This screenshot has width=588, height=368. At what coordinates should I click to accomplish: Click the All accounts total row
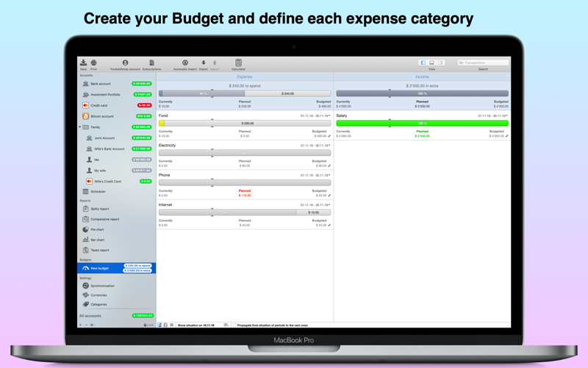coord(117,316)
